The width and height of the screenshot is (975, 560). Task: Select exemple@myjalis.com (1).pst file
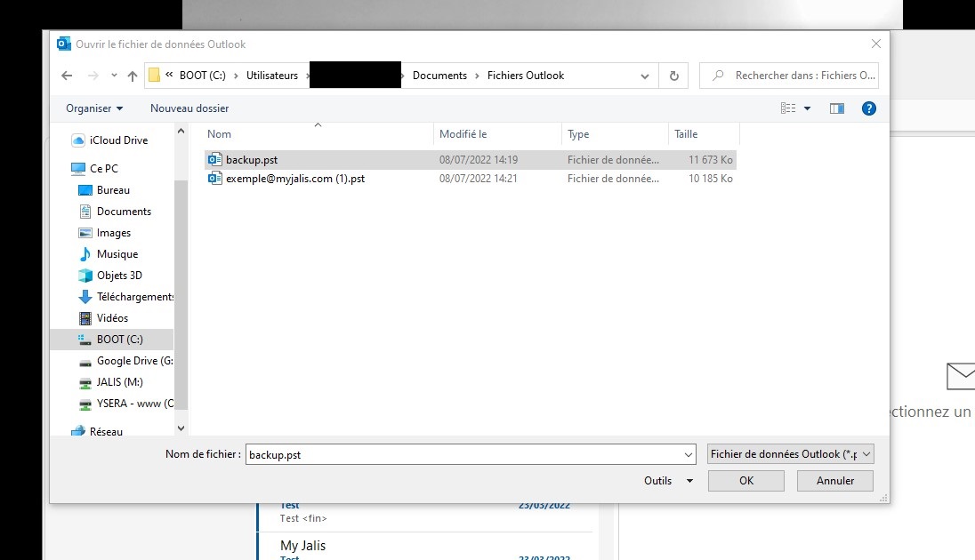[294, 179]
